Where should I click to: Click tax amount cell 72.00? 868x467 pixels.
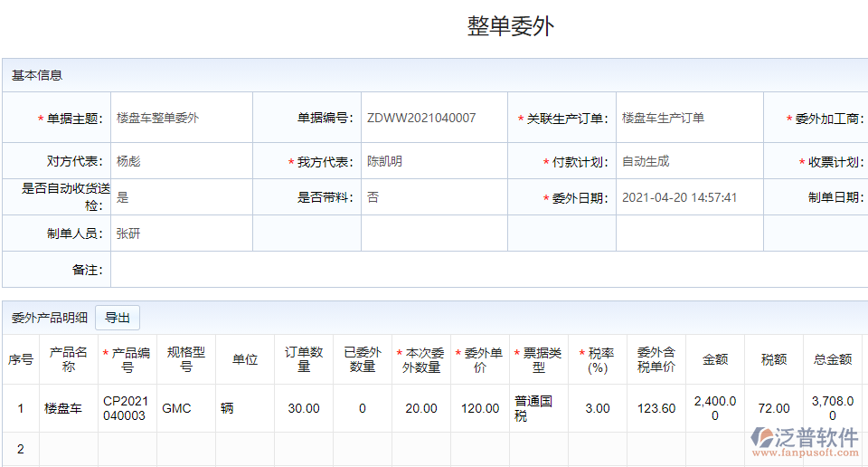tap(774, 408)
